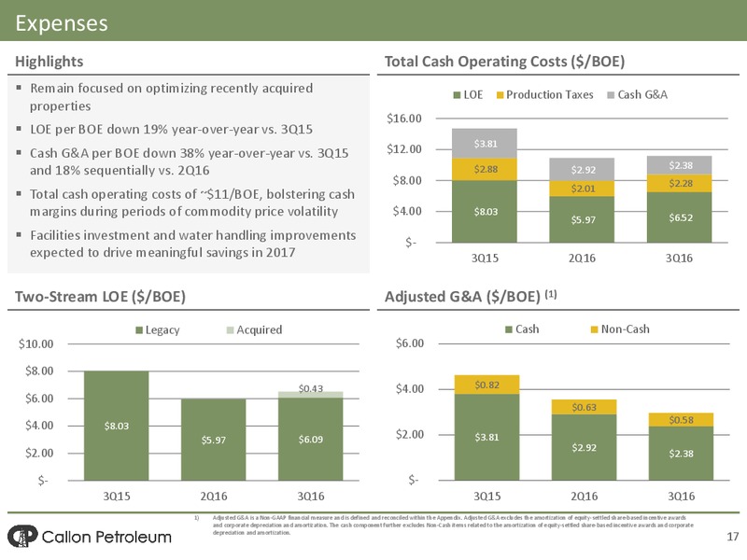Click 3Q16 axis label under Total Cash Costs chart

pyautogui.click(x=679, y=259)
